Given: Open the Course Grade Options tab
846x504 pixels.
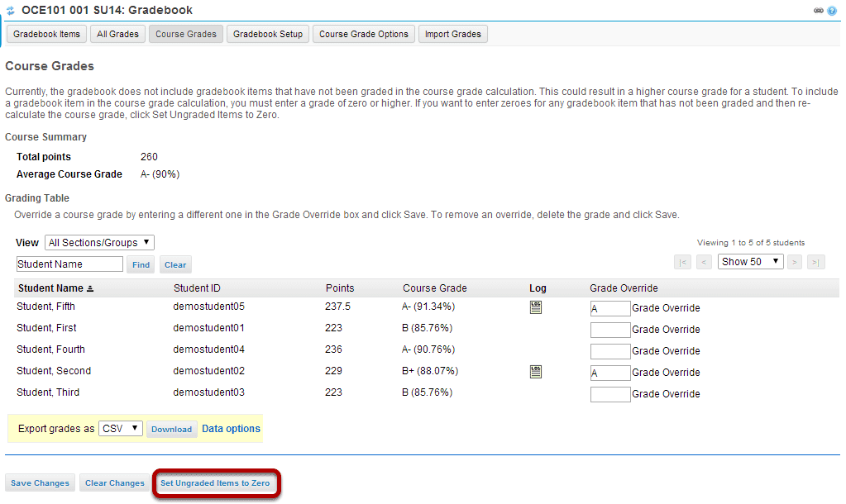Looking at the screenshot, I should 364,34.
